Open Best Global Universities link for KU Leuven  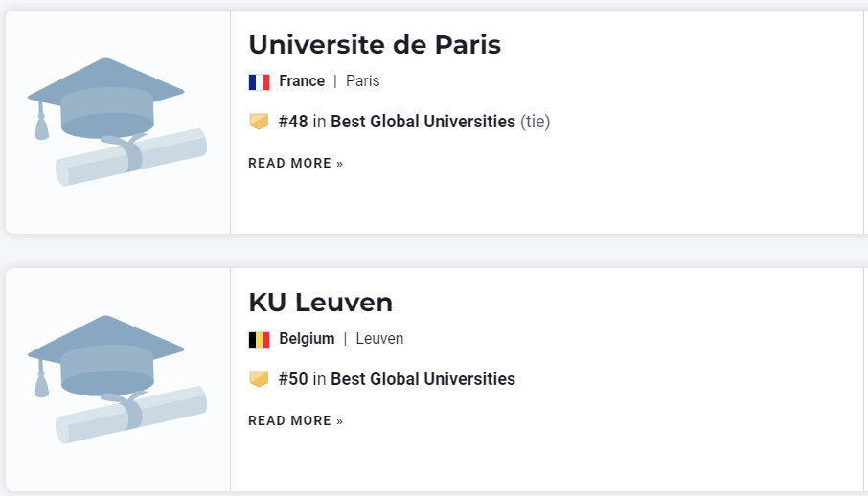(423, 378)
